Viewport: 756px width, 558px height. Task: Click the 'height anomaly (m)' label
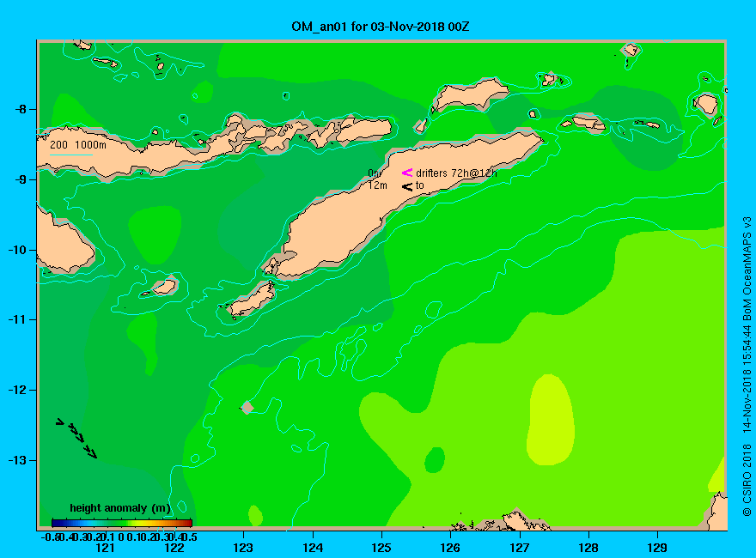120,508
